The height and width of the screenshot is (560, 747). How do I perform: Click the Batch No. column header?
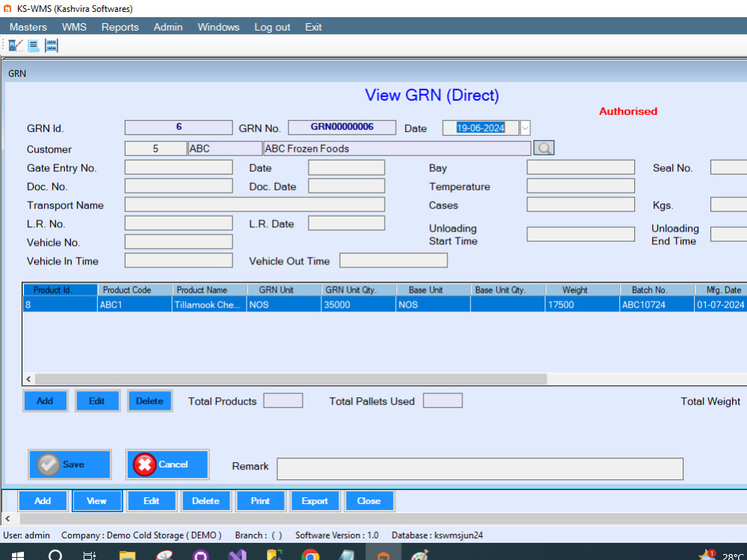coord(657,290)
